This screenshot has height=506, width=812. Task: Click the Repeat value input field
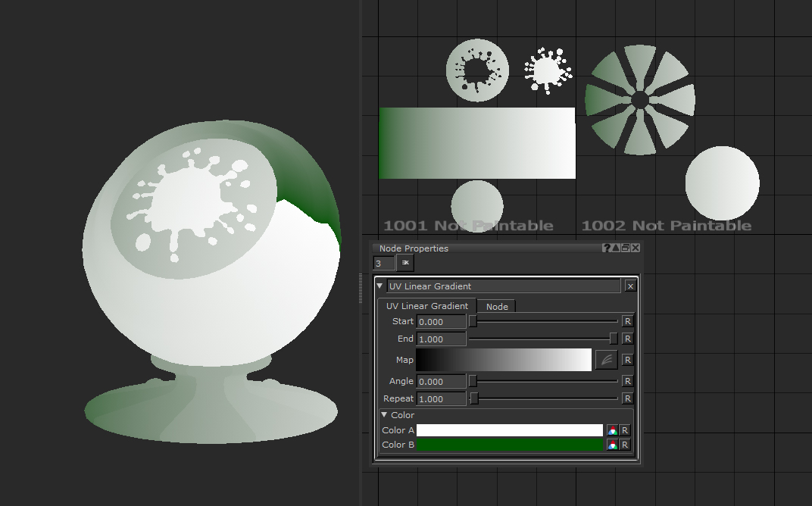click(x=441, y=398)
